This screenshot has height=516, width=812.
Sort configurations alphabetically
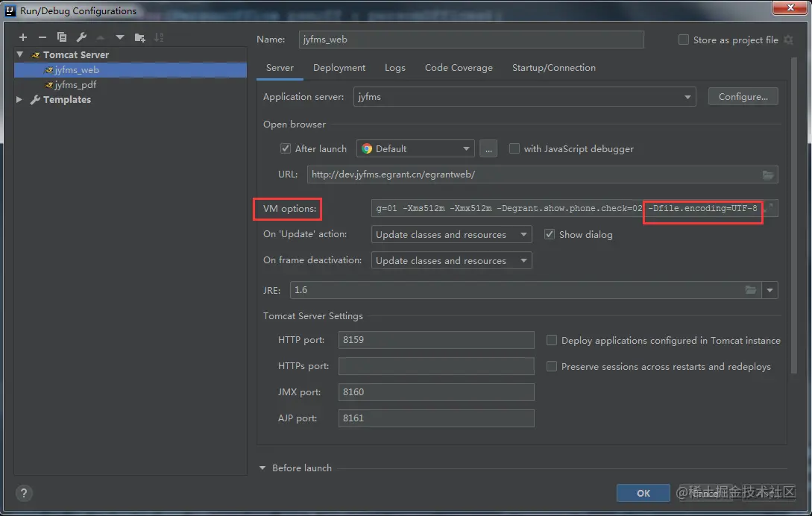tap(159, 37)
